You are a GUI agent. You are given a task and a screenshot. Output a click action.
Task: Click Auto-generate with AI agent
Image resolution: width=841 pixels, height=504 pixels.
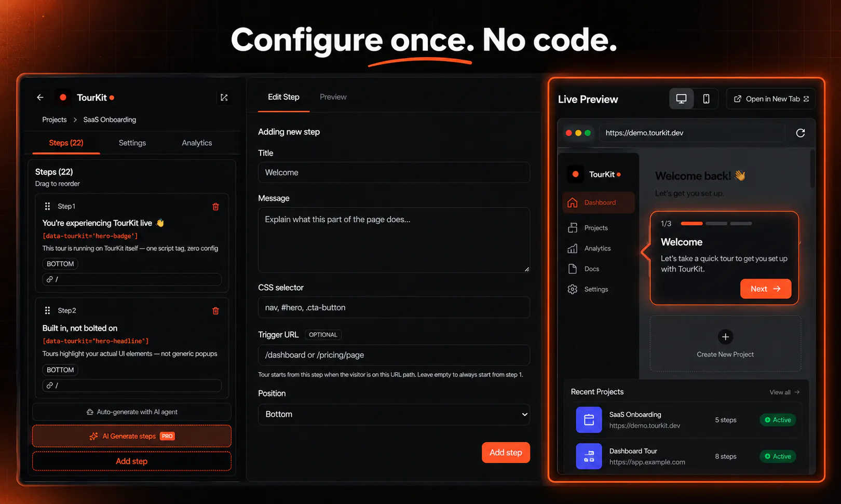tap(132, 412)
